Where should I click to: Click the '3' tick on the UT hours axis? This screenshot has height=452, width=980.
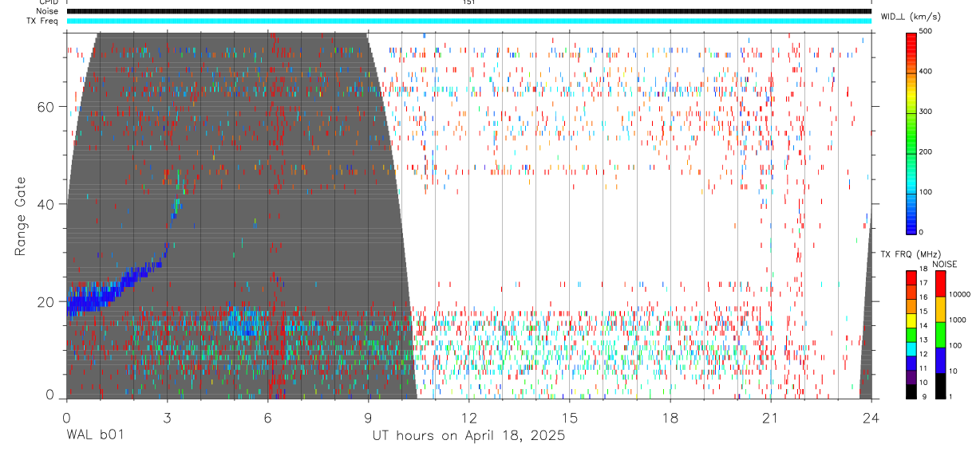tap(167, 418)
